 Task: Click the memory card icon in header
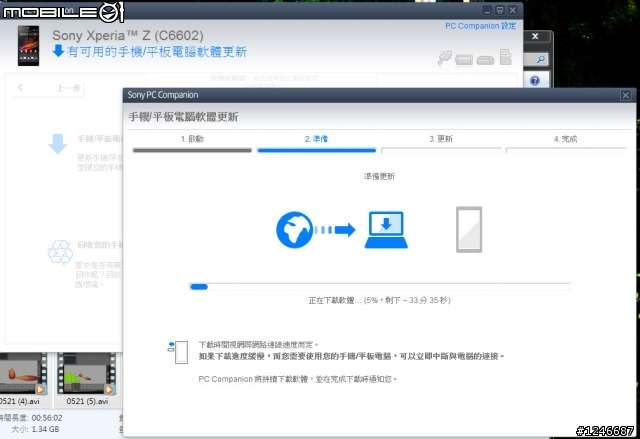click(x=506, y=57)
